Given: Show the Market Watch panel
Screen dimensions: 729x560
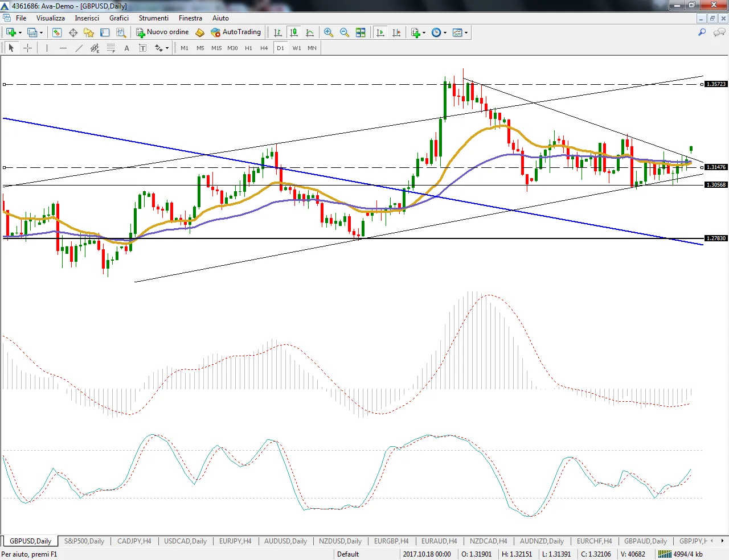Looking at the screenshot, I should tap(57, 32).
